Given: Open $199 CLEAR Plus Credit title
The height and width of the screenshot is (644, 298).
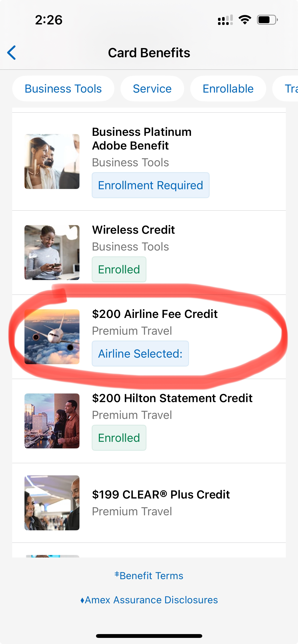Looking at the screenshot, I should pos(161,495).
